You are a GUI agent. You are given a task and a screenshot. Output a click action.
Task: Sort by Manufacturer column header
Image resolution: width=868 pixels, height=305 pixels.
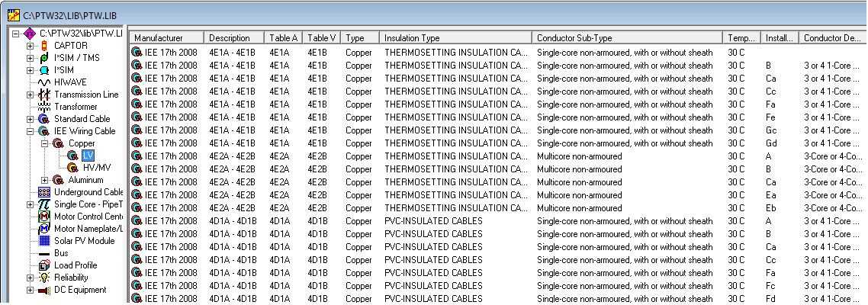point(167,37)
